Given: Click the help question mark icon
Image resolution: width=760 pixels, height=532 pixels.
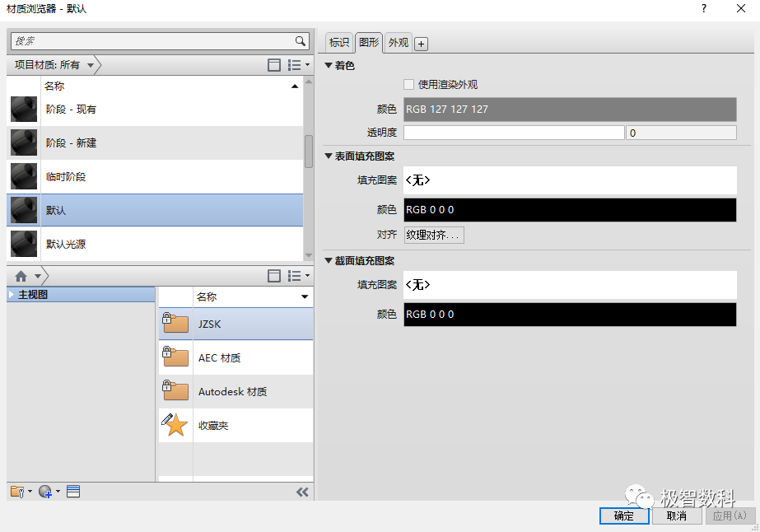Looking at the screenshot, I should (704, 9).
